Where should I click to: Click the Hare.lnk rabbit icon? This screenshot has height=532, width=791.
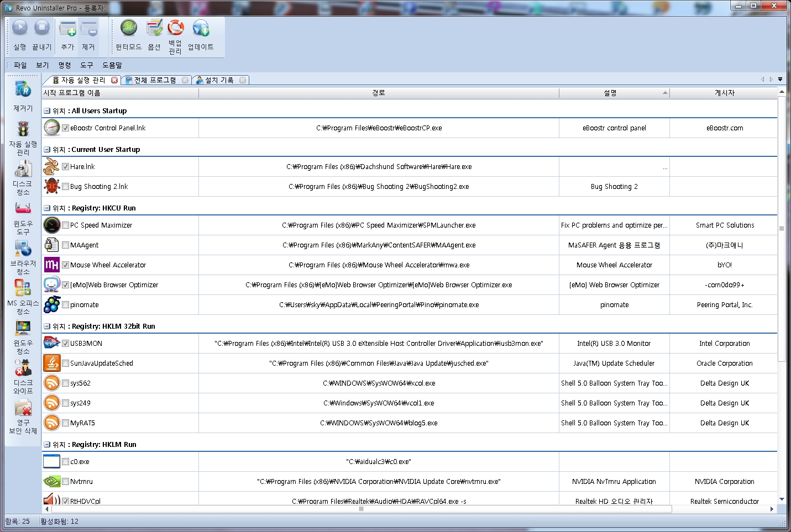[51, 166]
